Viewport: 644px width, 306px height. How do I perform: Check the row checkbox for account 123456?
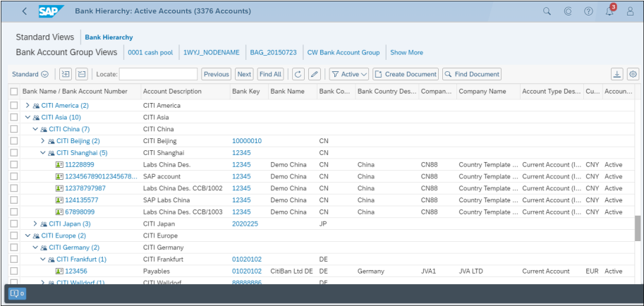tap(14, 271)
